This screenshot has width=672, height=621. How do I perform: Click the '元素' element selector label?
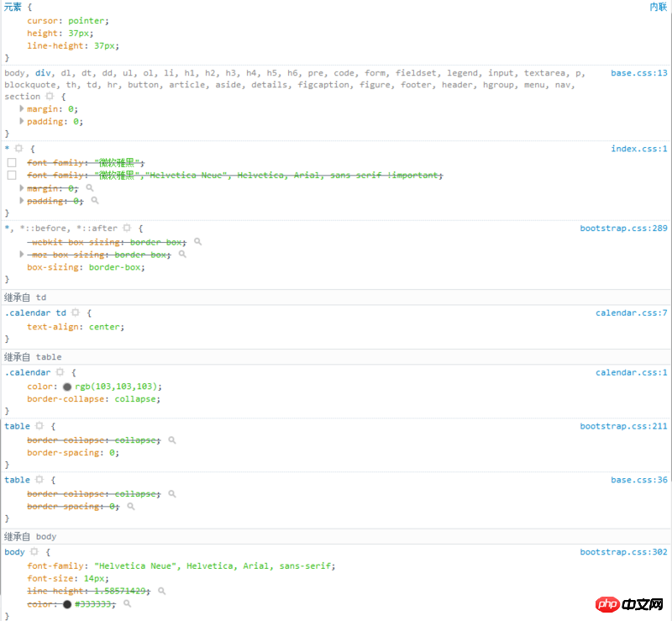click(13, 7)
